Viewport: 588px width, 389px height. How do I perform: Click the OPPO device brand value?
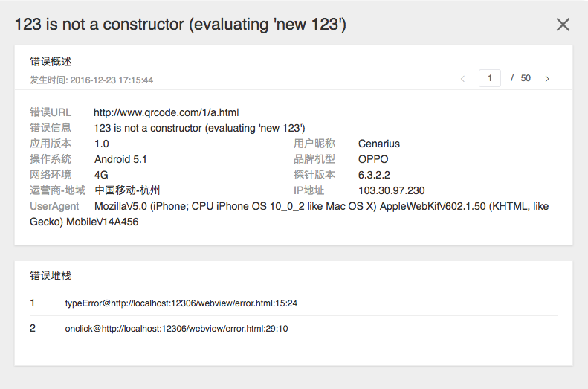(x=373, y=159)
